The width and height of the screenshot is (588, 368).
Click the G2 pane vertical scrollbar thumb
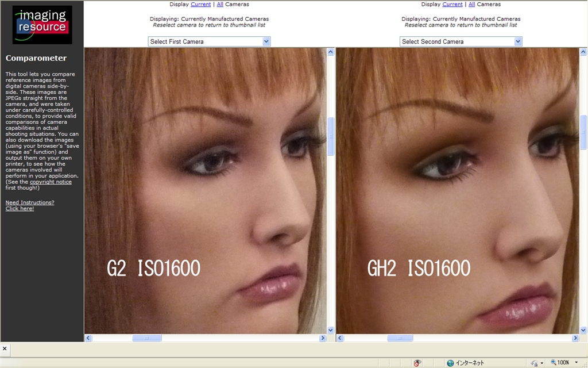pyautogui.click(x=330, y=136)
